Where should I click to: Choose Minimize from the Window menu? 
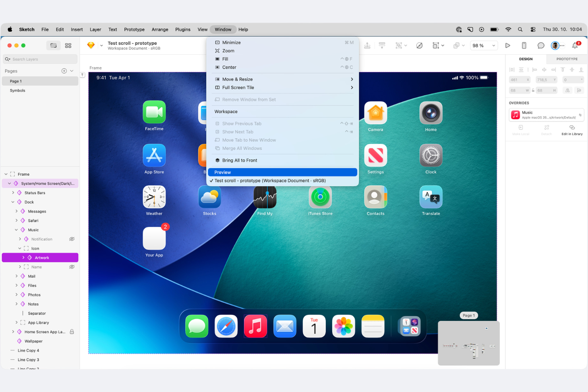pyautogui.click(x=282, y=42)
